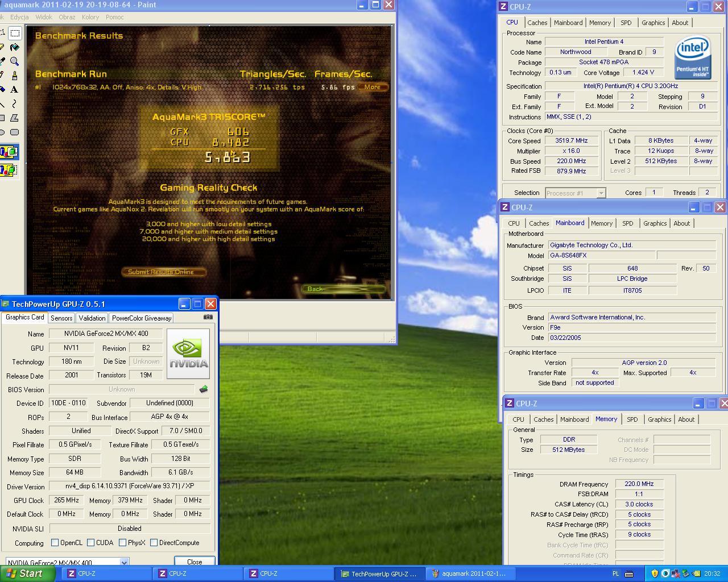Select the Rounded Rectangle tool

(x=15, y=132)
